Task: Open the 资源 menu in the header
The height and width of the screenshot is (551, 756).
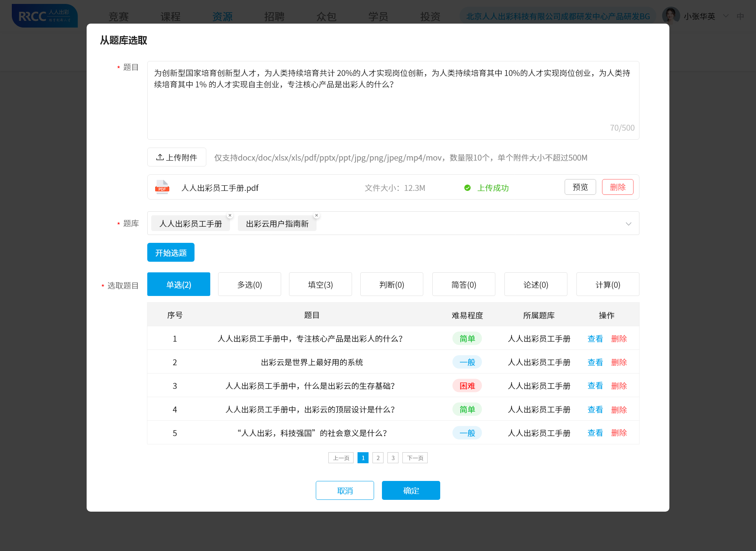Action: pos(222,17)
